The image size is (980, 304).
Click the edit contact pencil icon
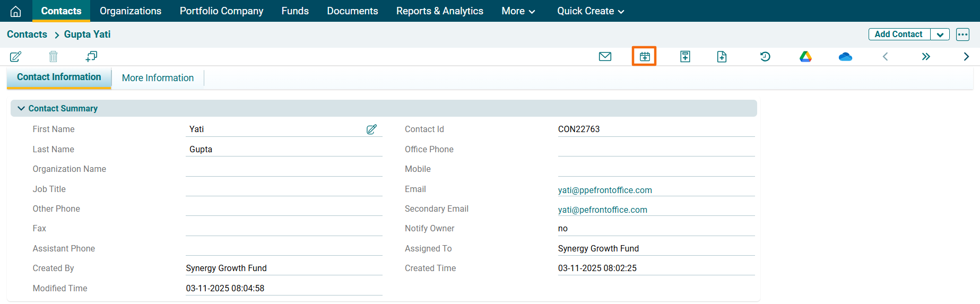pyautogui.click(x=16, y=56)
